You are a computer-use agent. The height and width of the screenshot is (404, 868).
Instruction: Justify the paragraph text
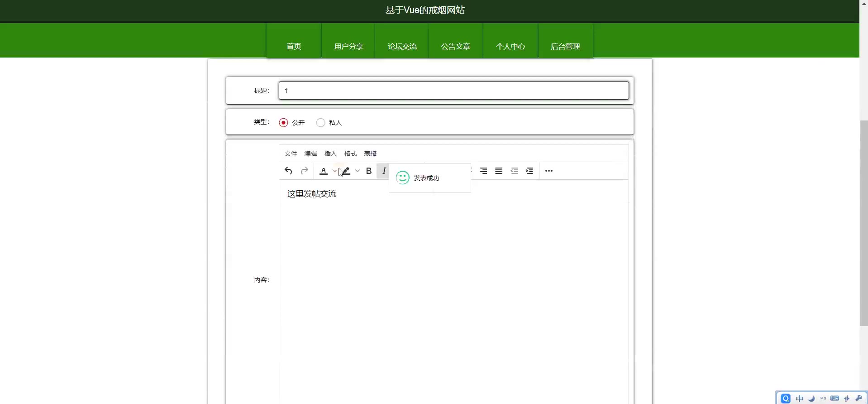[499, 171]
